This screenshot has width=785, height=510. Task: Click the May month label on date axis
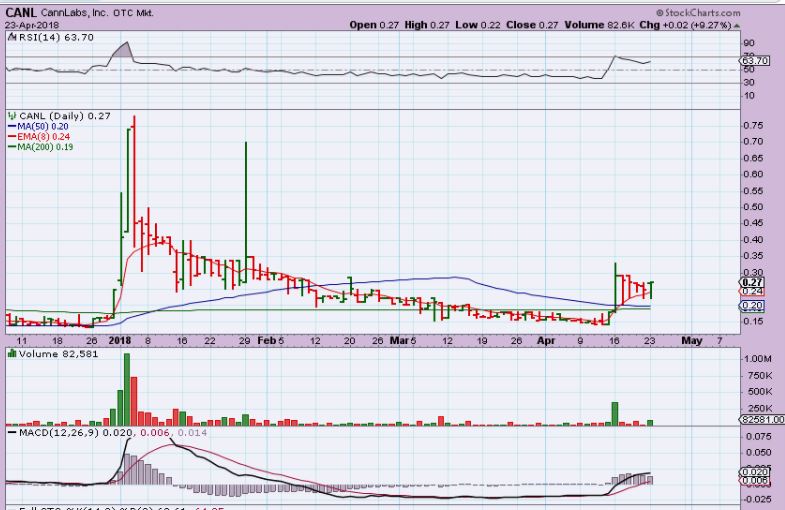[692, 341]
